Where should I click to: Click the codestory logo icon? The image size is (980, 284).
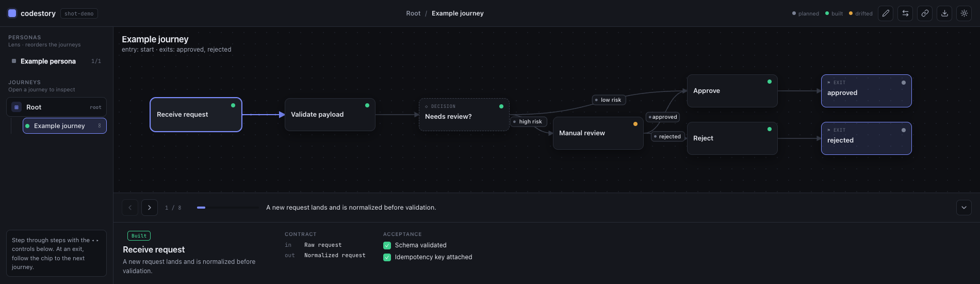(x=12, y=13)
